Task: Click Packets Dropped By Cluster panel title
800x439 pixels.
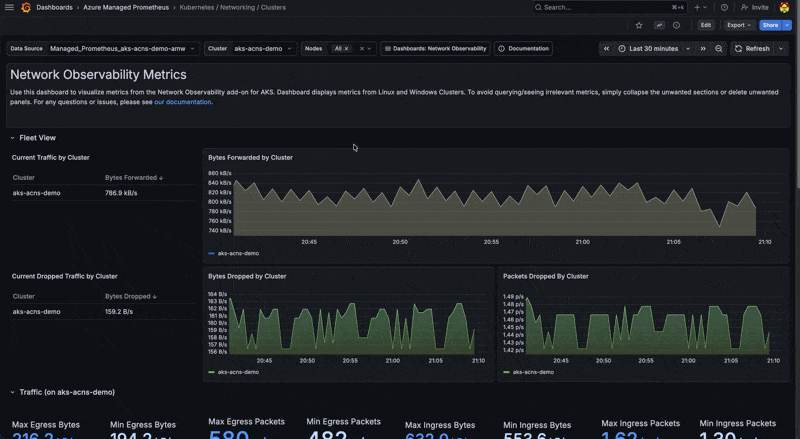Action: coord(545,276)
